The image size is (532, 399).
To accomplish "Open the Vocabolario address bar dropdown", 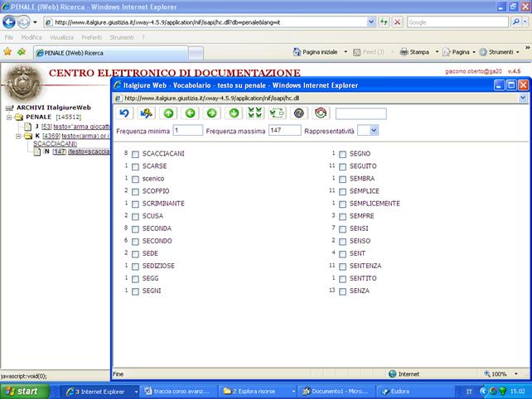I will click(x=523, y=98).
